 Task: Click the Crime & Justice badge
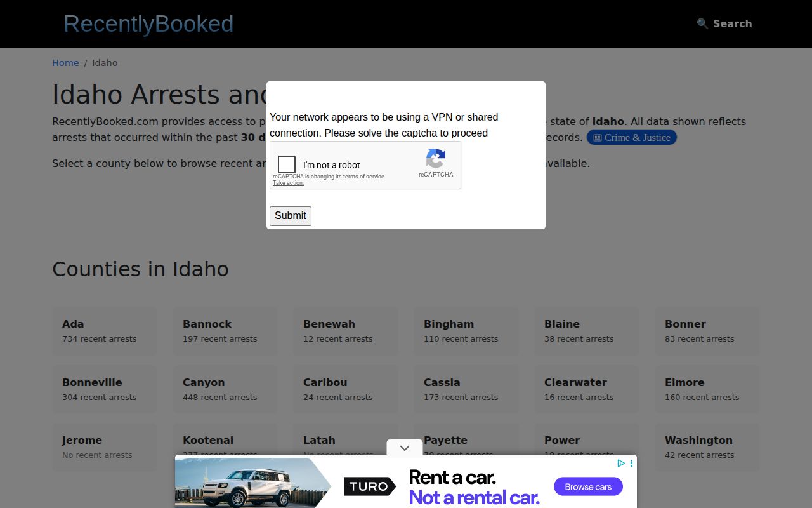point(632,137)
